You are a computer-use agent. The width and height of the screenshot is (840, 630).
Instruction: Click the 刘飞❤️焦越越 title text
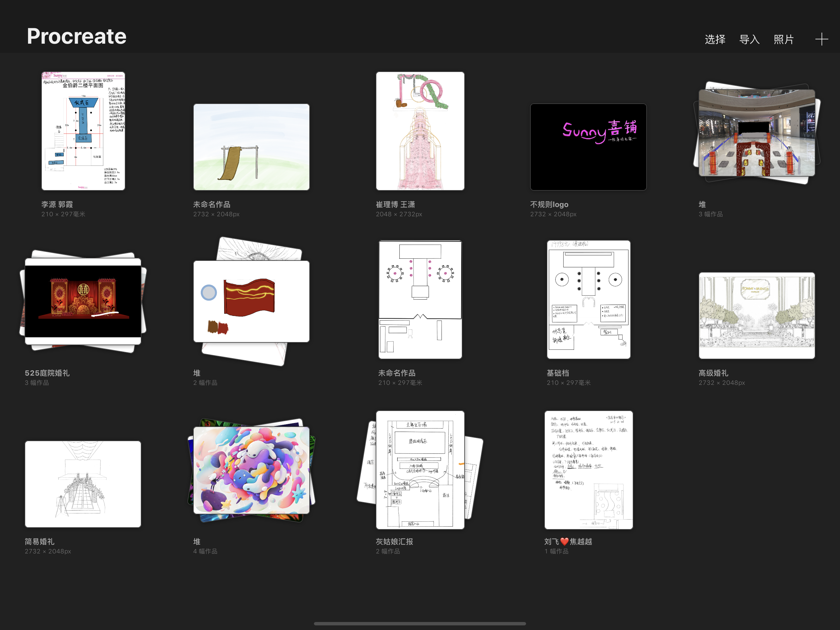(569, 541)
